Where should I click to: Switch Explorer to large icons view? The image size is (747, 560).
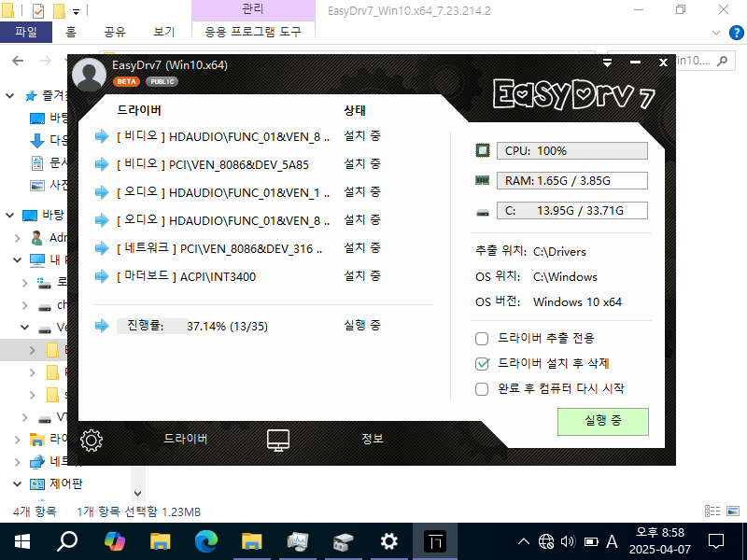[x=733, y=511]
